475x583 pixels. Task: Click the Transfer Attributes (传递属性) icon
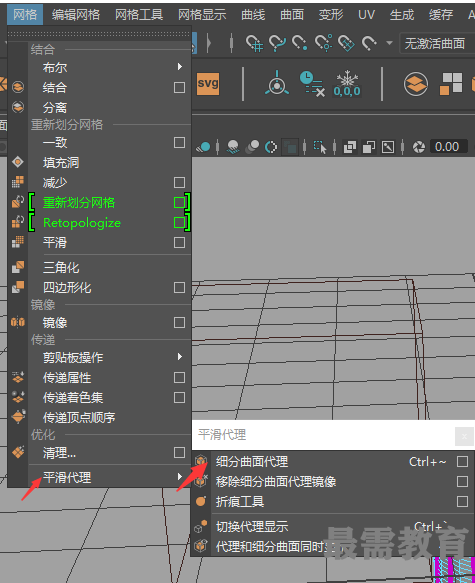pos(18,377)
